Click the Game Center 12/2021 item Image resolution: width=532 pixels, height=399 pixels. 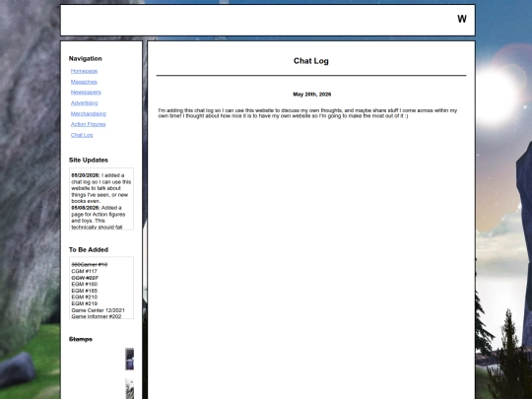[x=98, y=310]
